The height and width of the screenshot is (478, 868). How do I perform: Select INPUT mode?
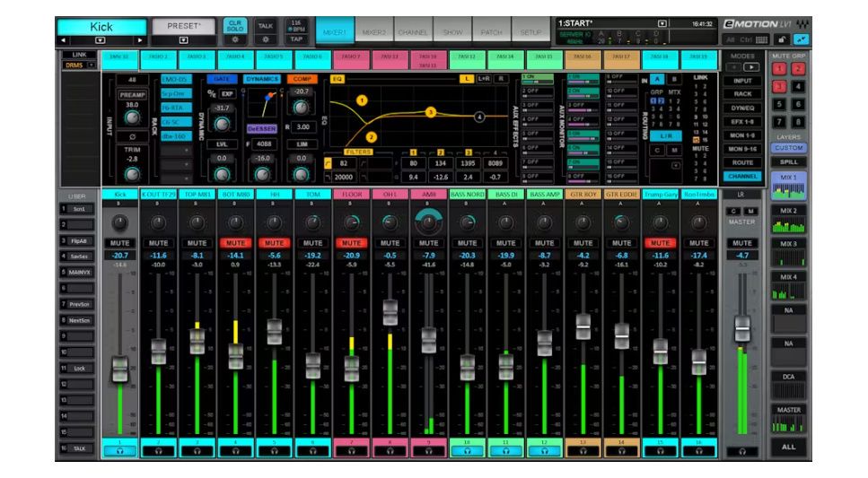742,81
